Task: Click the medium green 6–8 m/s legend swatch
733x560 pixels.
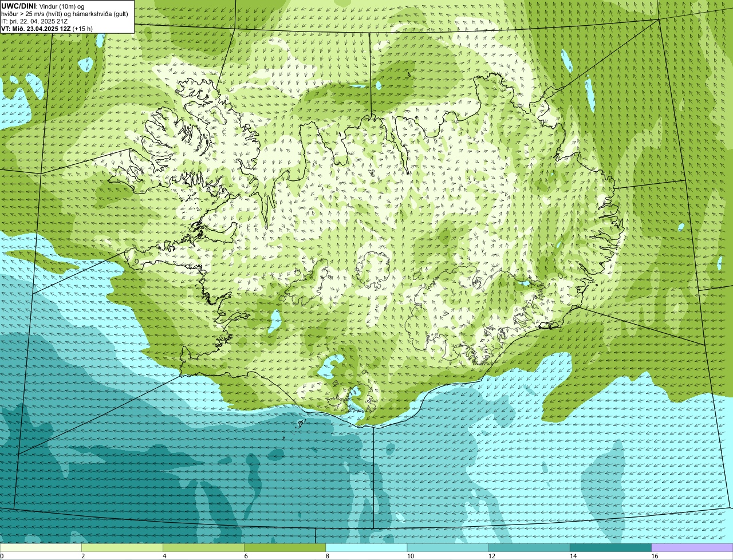Action: click(x=285, y=548)
